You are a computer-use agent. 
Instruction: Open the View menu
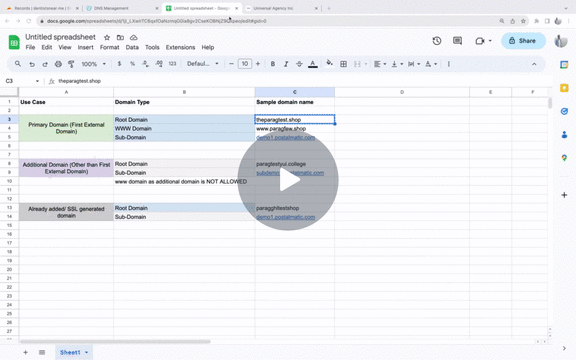pyautogui.click(x=65, y=47)
